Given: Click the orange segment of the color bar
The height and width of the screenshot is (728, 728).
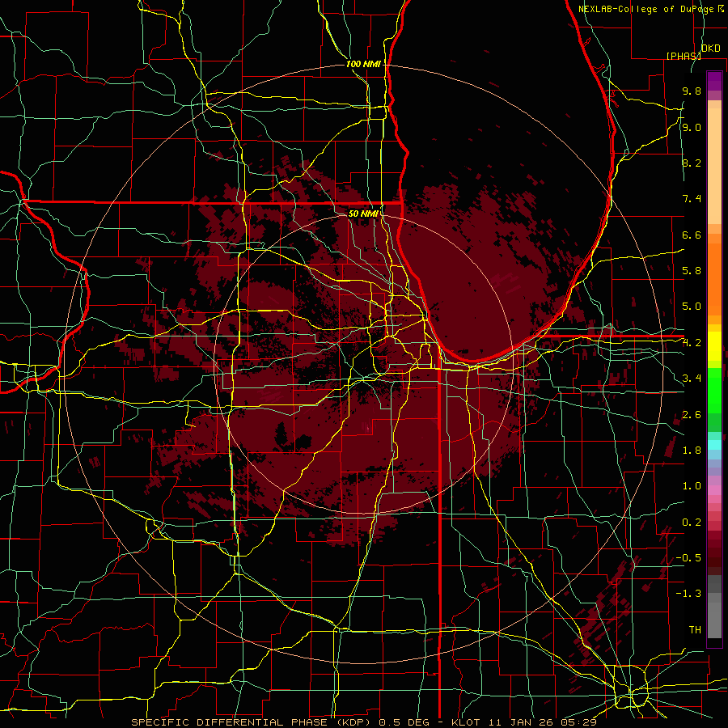Looking at the screenshot, I should coord(714,278).
